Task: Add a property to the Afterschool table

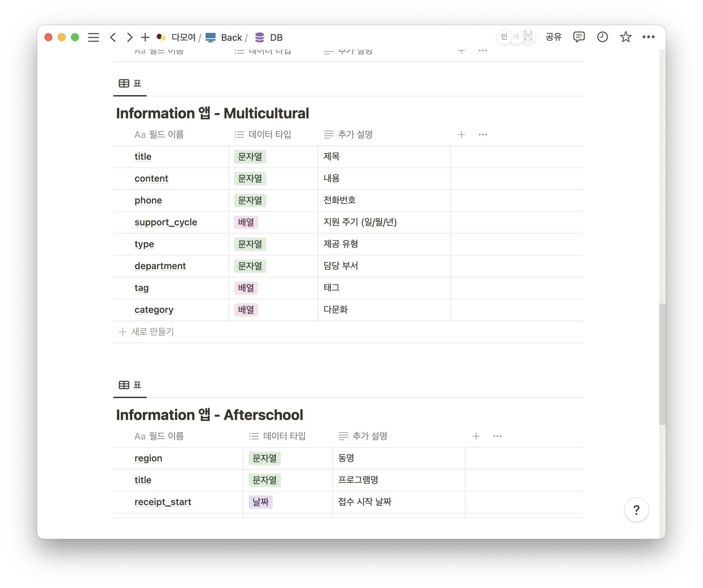Action: 476,436
